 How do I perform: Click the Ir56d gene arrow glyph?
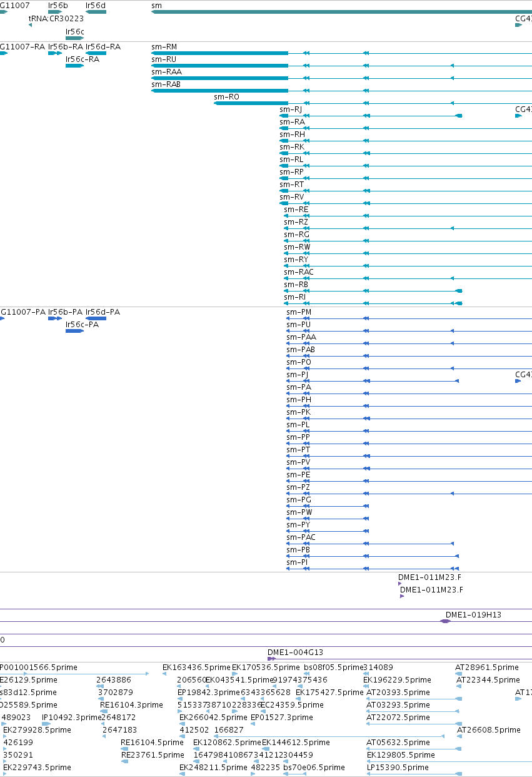click(x=96, y=12)
